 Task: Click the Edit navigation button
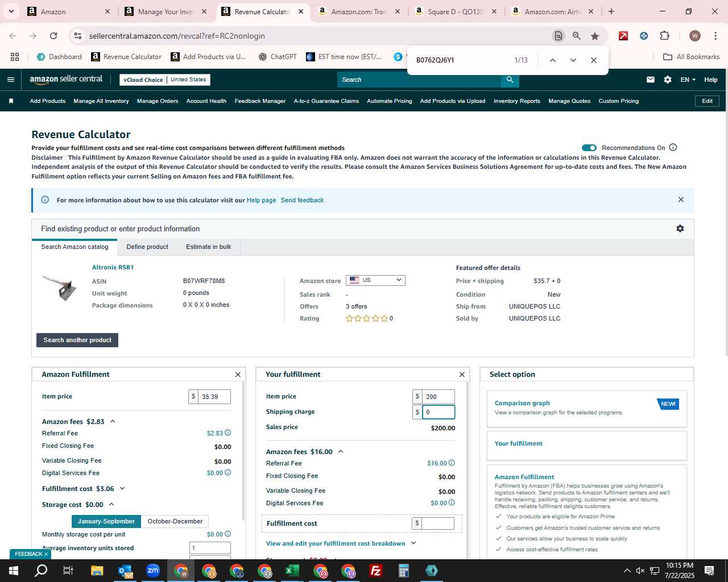pos(708,101)
